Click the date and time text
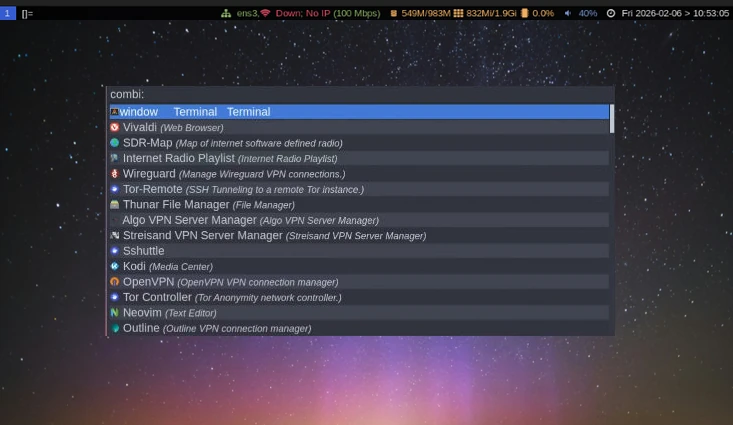The image size is (733, 425). pos(675,13)
